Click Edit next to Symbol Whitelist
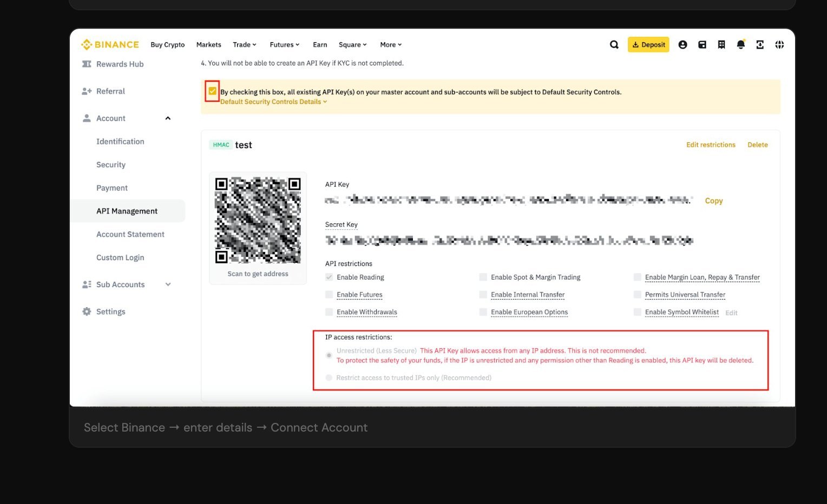Image resolution: width=827 pixels, height=504 pixels. [x=731, y=313]
